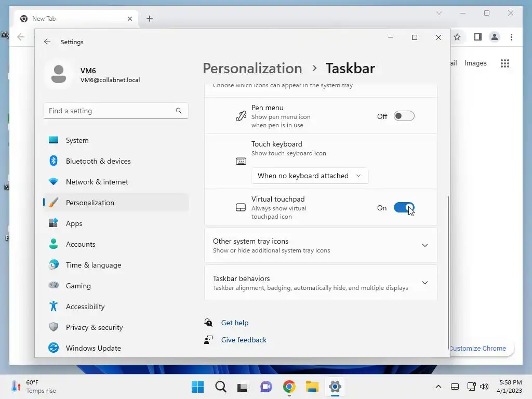Open System settings category
This screenshot has height=399, width=532.
[x=116, y=140]
